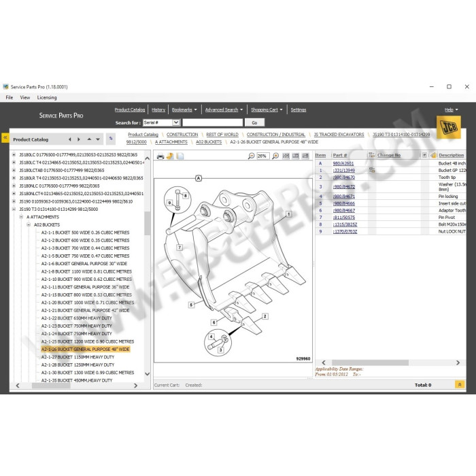Screen dimensions: 476x476
Task: Click the A02 BUCKETS breadcrumb link
Action: pos(209,141)
